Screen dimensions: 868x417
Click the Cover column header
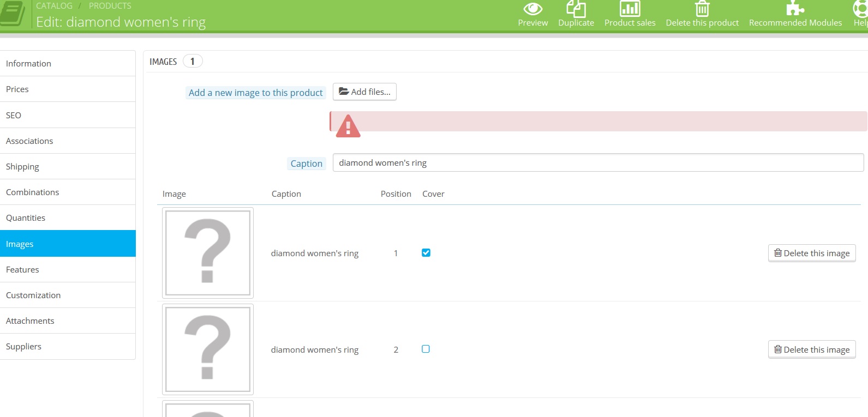click(433, 194)
